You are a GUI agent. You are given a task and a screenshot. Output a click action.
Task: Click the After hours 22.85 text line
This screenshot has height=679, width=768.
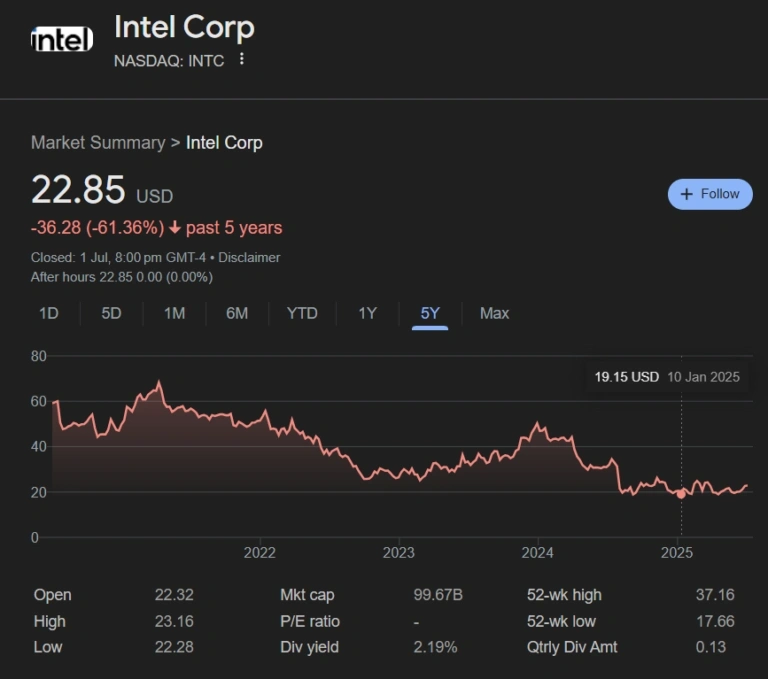click(121, 277)
